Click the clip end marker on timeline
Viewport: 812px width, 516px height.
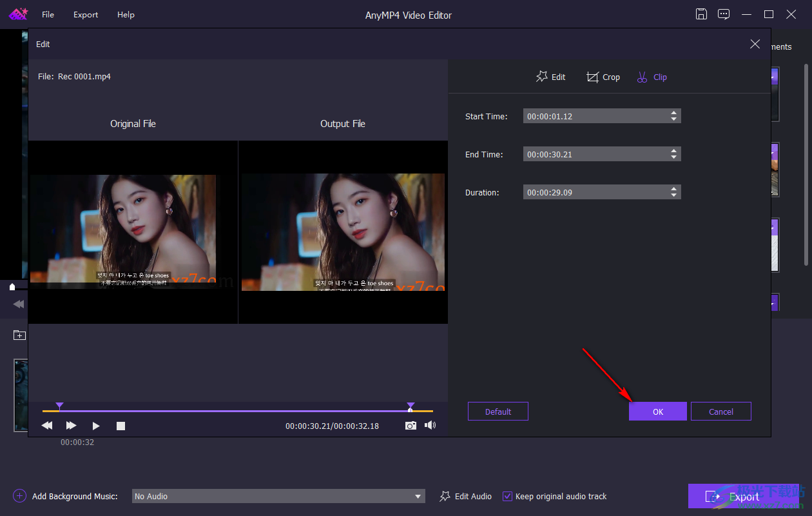pyautogui.click(x=411, y=406)
